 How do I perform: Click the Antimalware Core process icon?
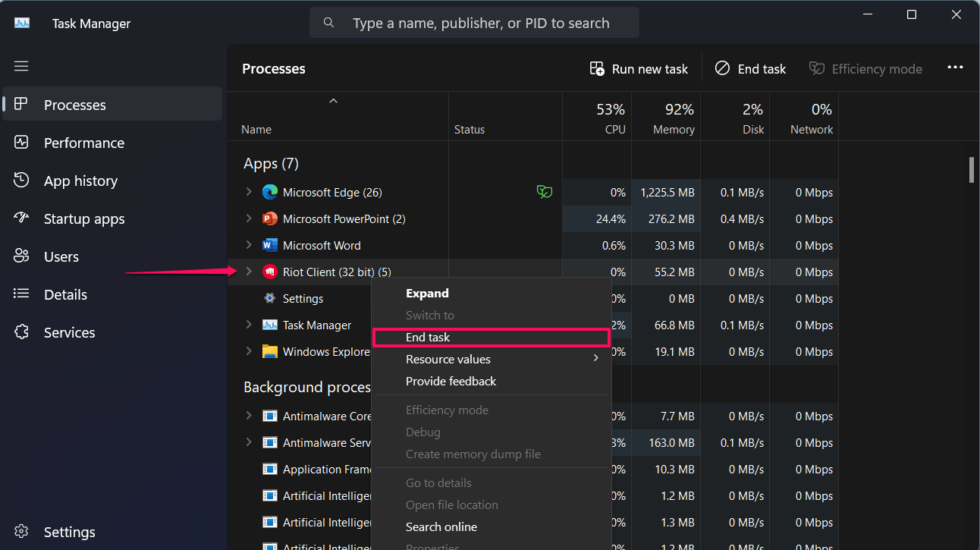pos(270,416)
